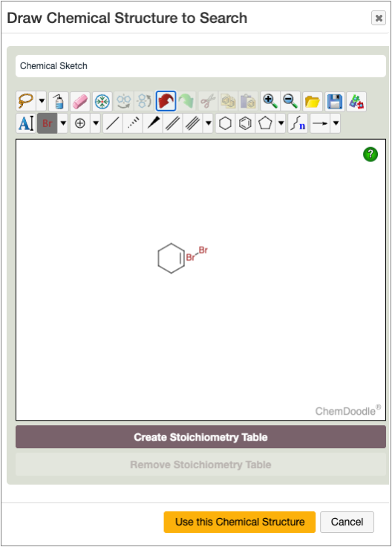The width and height of the screenshot is (392, 547).
Task: Open the ring tools dropdown arrow
Action: point(281,123)
